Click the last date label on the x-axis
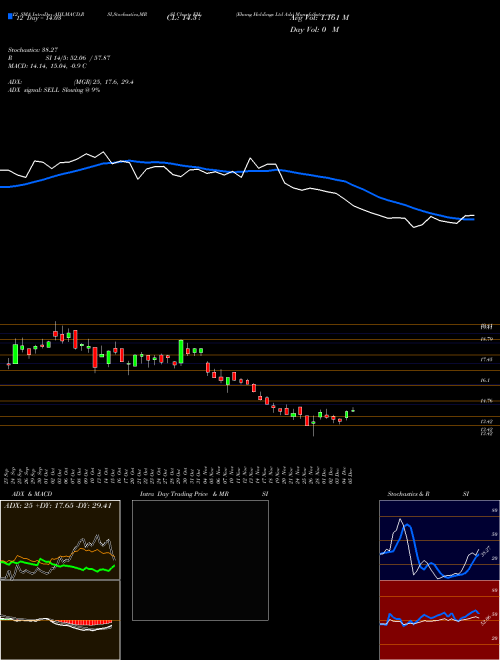This screenshot has width=500, height=660. [x=350, y=474]
